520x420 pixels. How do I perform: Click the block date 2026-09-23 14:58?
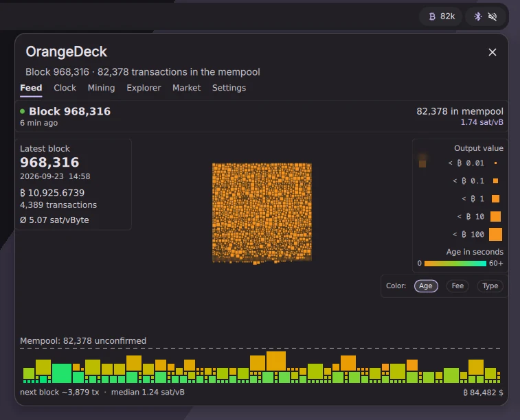coord(55,176)
